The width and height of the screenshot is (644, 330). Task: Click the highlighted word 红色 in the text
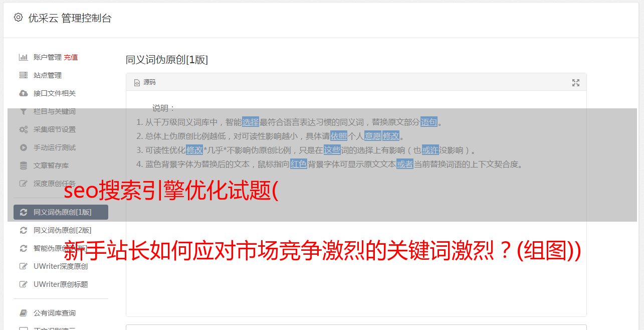point(299,164)
